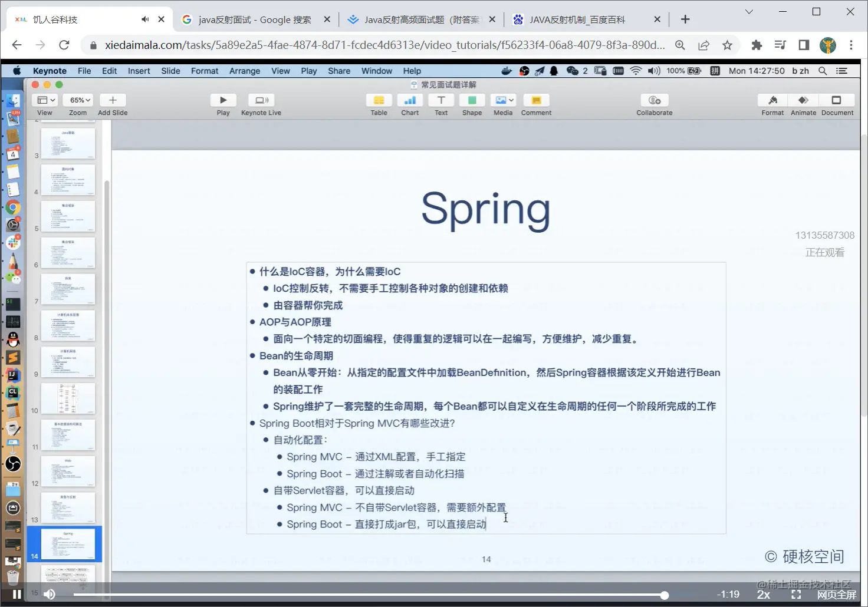Add a Text box from toolbar
This screenshot has width=868, height=607.
441,100
